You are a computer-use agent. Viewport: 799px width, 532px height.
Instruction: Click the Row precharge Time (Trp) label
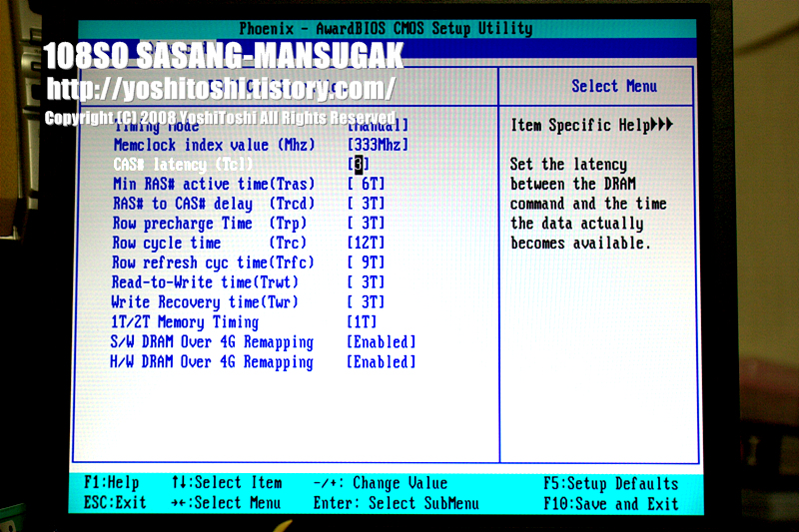[210, 224]
